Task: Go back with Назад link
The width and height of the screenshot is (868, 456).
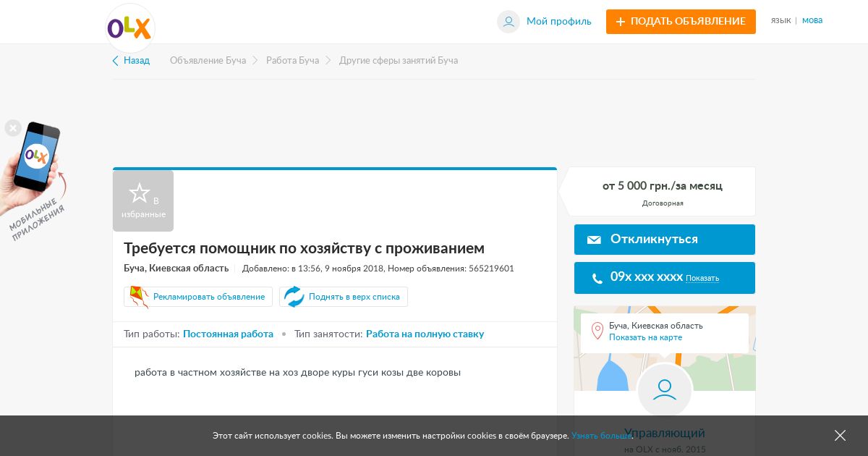Action: (x=137, y=61)
